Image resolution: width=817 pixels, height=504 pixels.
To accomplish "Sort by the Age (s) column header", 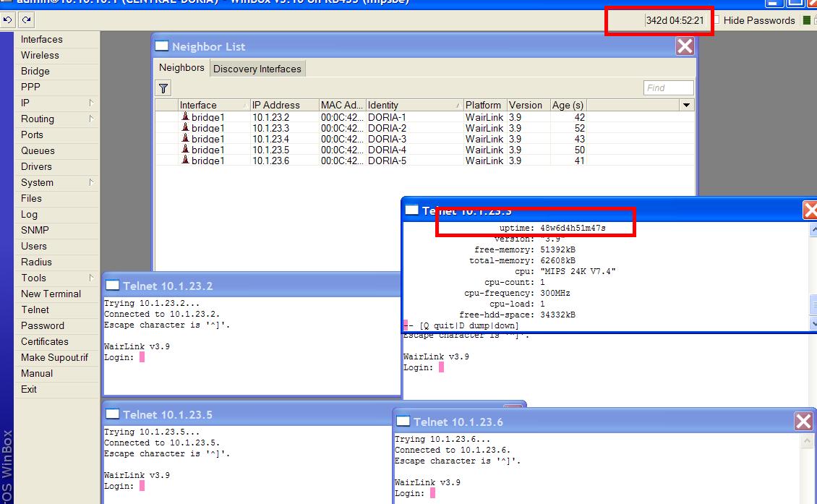I will coord(568,105).
